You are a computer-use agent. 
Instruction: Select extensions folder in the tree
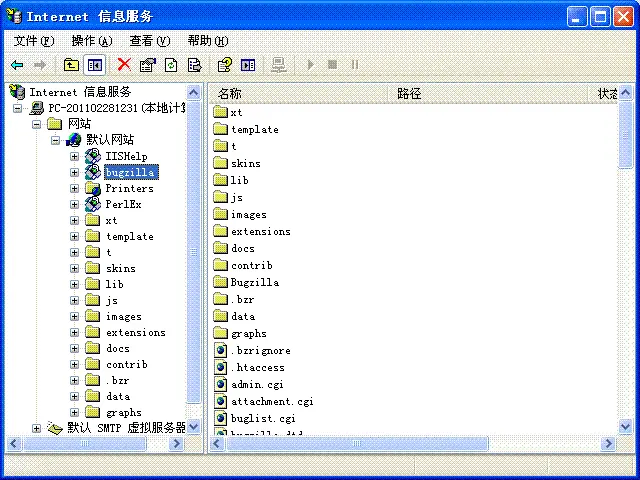tap(136, 333)
